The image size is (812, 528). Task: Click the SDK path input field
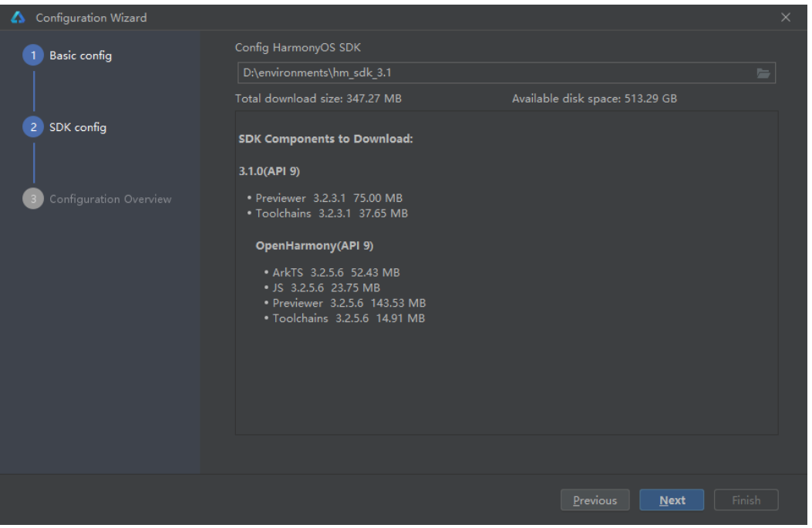point(506,73)
